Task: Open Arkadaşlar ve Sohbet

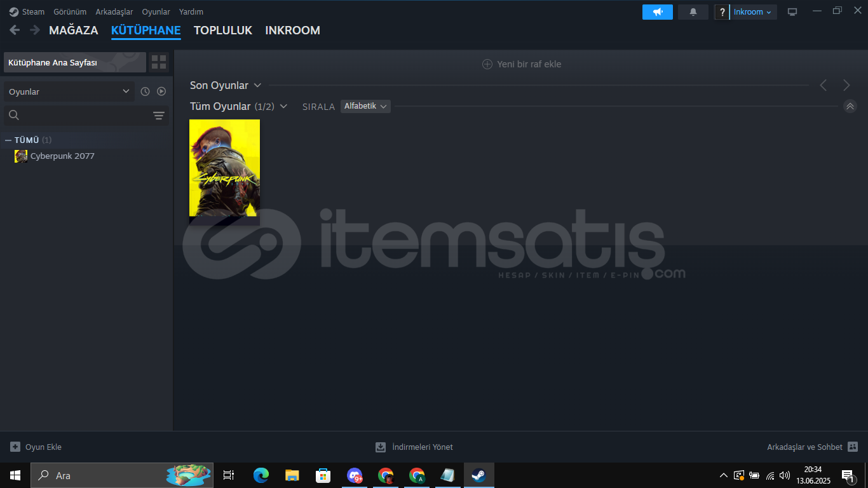Action: point(813,447)
